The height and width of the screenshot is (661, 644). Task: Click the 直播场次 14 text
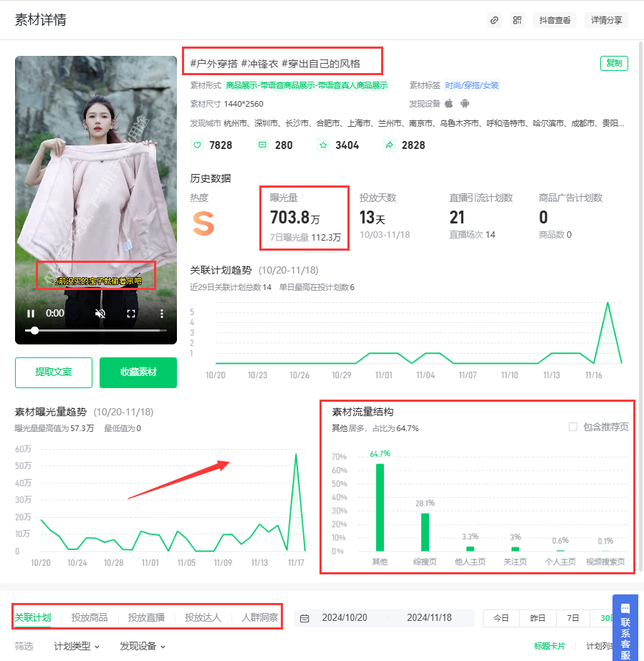click(x=472, y=235)
